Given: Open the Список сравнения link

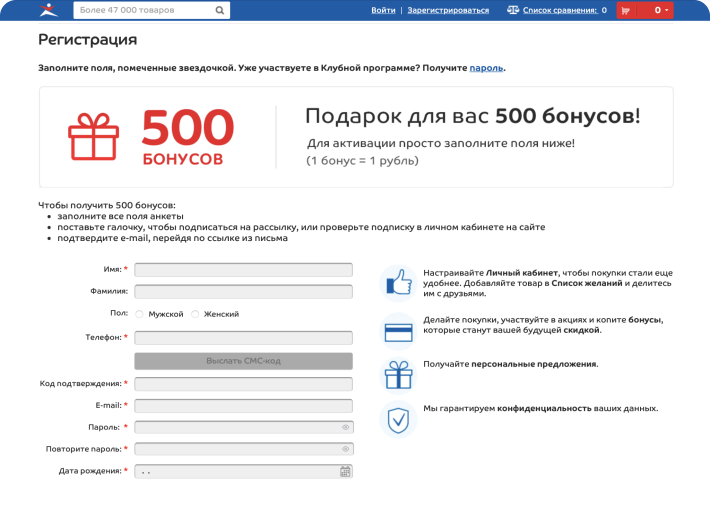Looking at the screenshot, I should 560,10.
